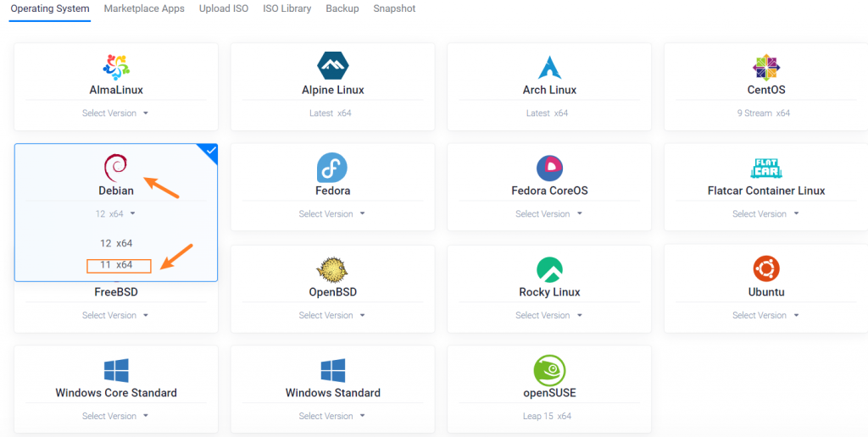The height and width of the screenshot is (437, 868).
Task: Click the Rocky Linux card title
Action: (549, 292)
